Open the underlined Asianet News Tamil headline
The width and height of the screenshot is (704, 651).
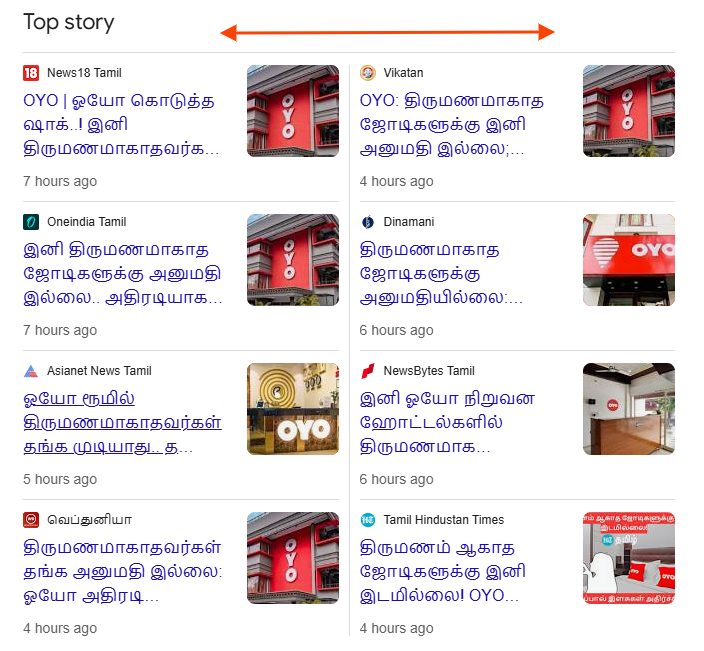pyautogui.click(x=122, y=422)
